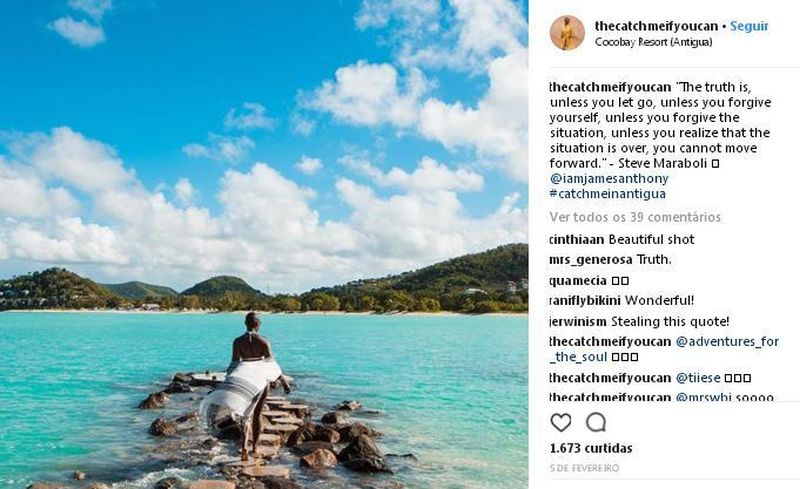Open thecatchmeifyoucan username in header
Viewport: 800px width, 489px height.
tap(656, 26)
